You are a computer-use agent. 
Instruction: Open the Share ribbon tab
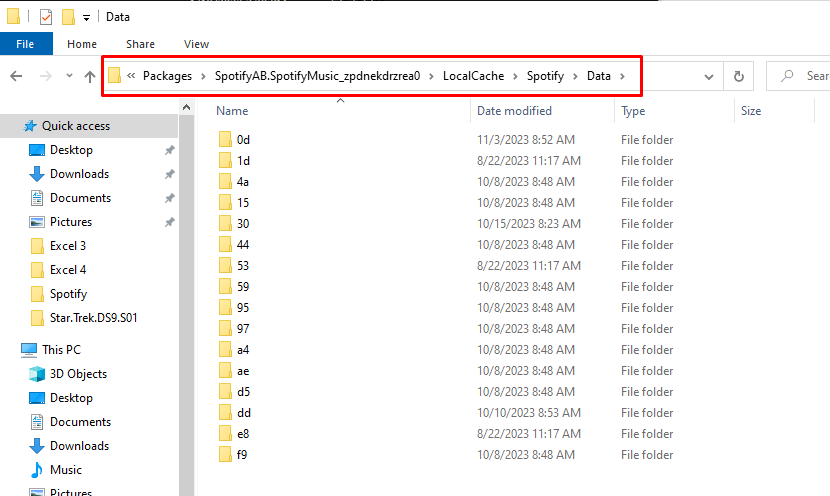click(140, 44)
